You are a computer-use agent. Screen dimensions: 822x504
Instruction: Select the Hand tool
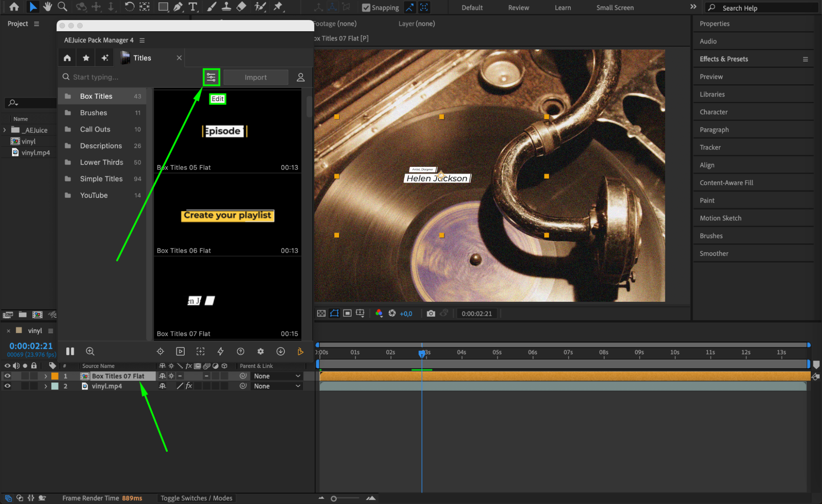(x=48, y=7)
